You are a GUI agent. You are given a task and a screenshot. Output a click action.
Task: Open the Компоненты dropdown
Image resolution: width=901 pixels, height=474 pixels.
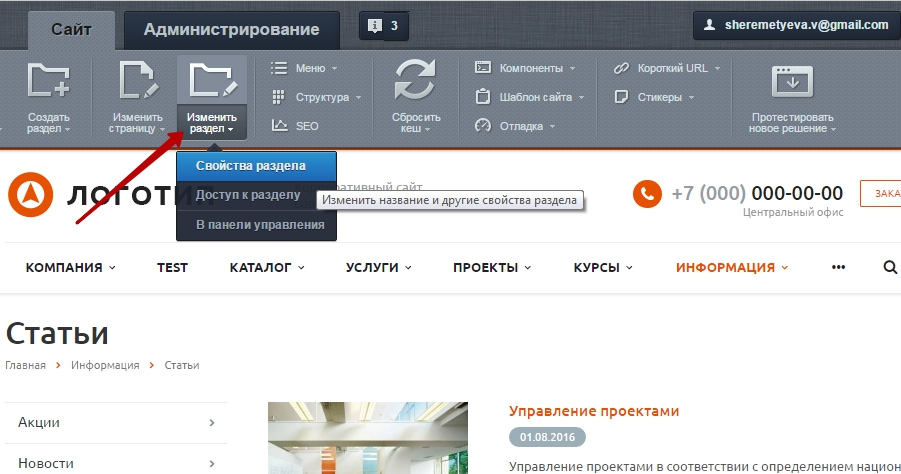[x=526, y=68]
